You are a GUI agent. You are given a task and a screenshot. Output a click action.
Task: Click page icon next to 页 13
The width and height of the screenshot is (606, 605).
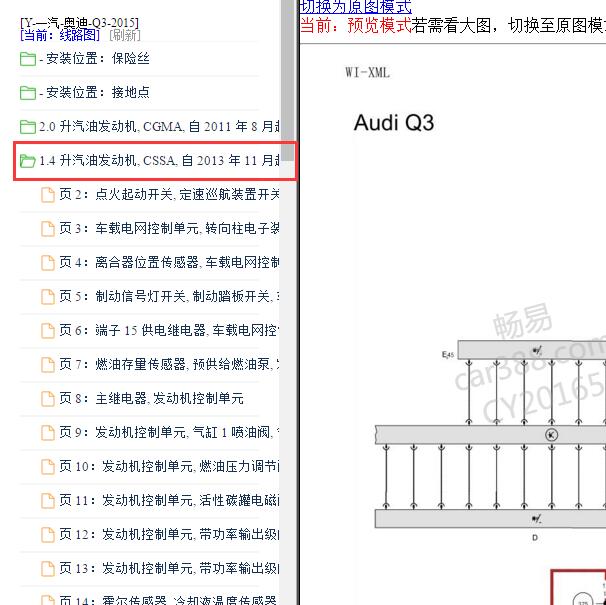pyautogui.click(x=48, y=569)
